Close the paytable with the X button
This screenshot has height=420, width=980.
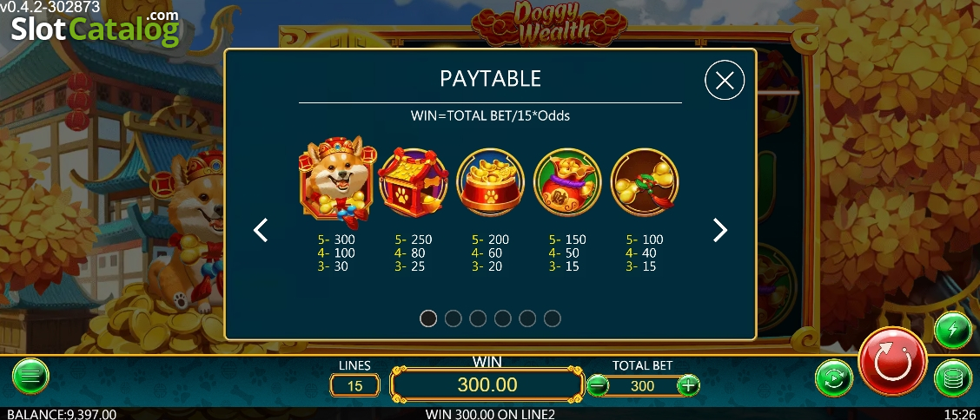click(725, 81)
